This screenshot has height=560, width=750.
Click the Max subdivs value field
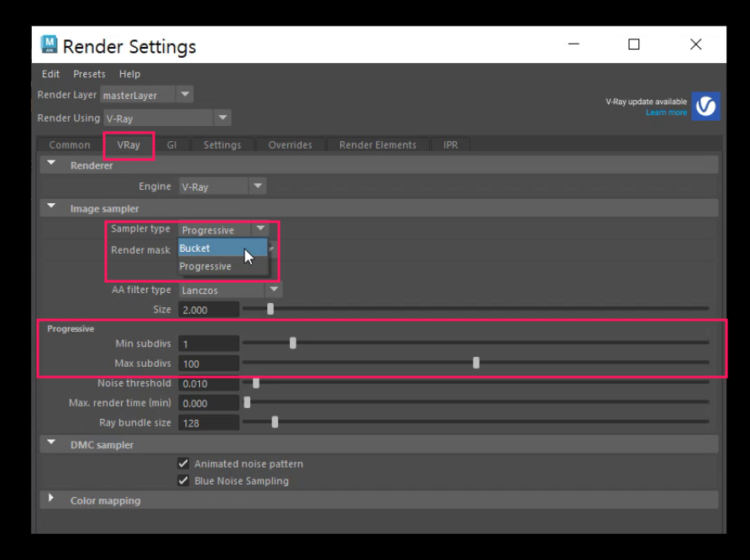(208, 364)
